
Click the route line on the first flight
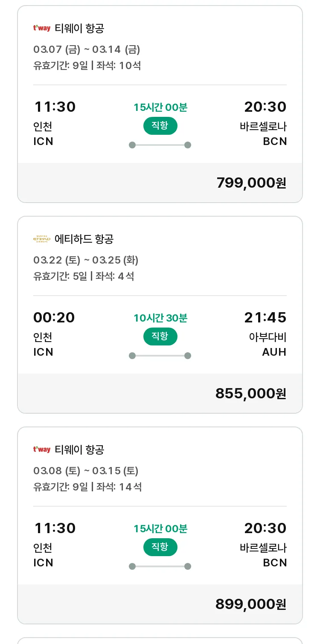(160, 145)
